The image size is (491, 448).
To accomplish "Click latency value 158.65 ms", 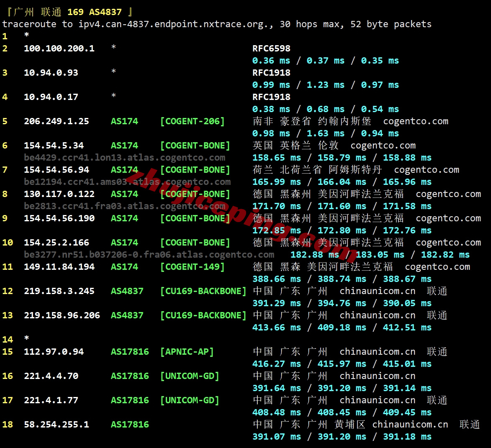I will tap(277, 158).
